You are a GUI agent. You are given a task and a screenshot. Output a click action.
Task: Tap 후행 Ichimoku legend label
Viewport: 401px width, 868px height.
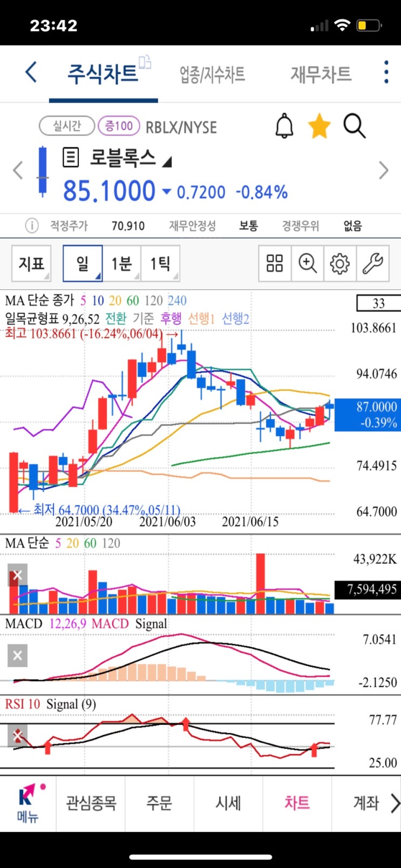pos(171,318)
